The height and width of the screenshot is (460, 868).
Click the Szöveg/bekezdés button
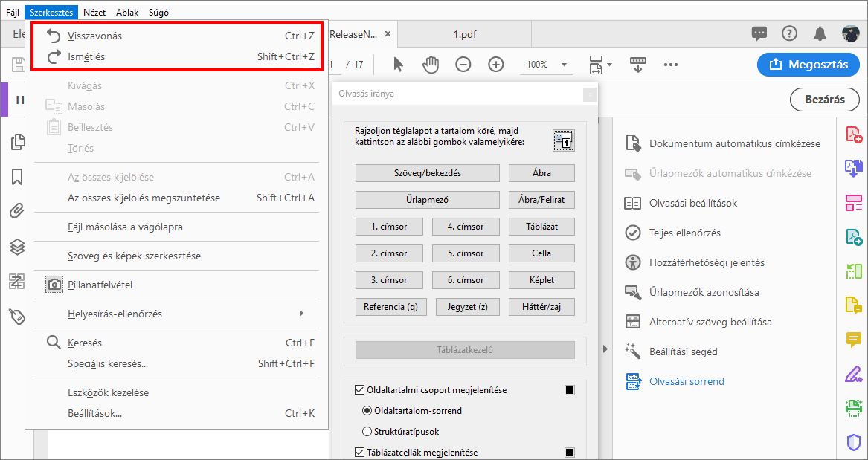[x=428, y=173]
